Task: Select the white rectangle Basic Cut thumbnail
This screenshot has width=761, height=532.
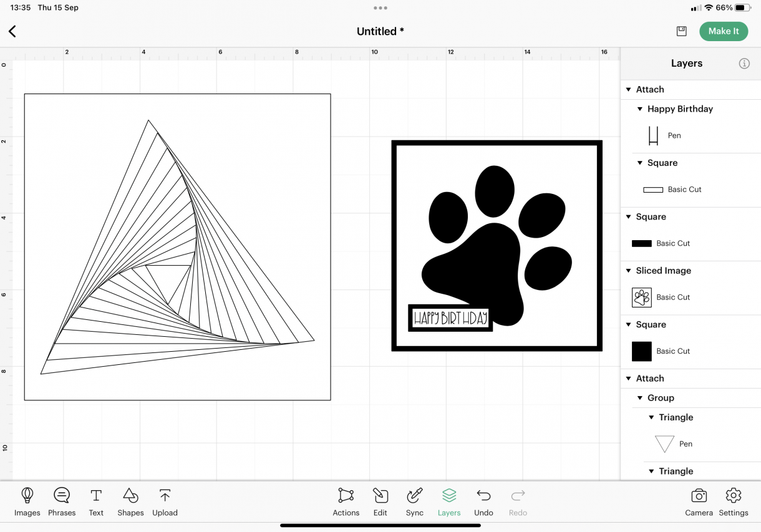Action: pos(653,190)
